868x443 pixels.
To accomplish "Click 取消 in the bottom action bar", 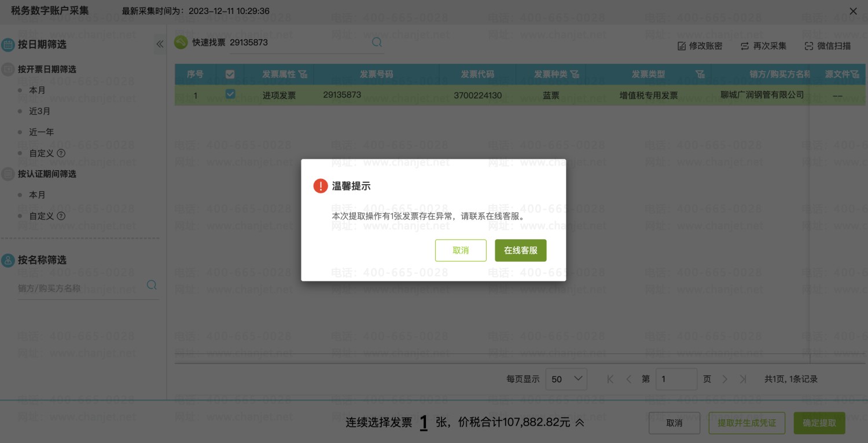I will (x=674, y=423).
